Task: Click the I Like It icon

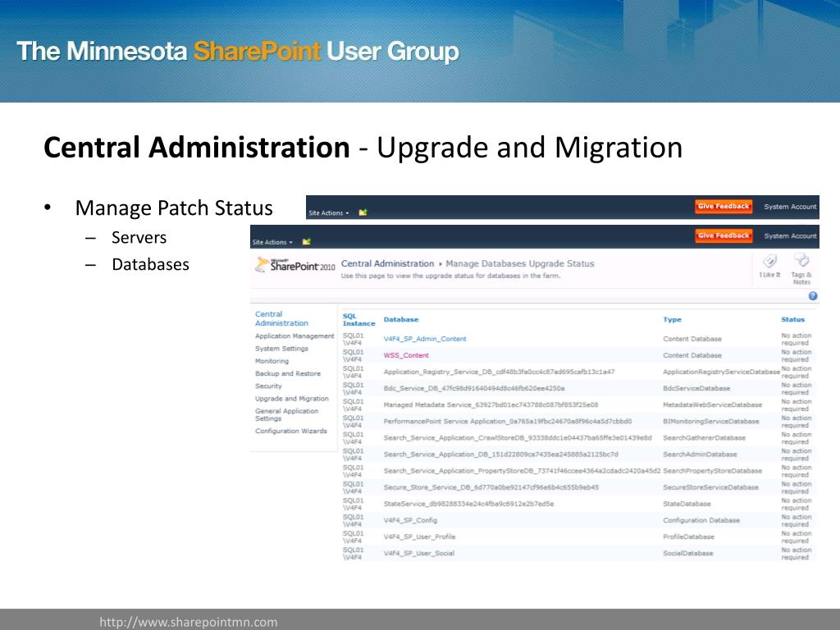Action: pyautogui.click(x=769, y=266)
